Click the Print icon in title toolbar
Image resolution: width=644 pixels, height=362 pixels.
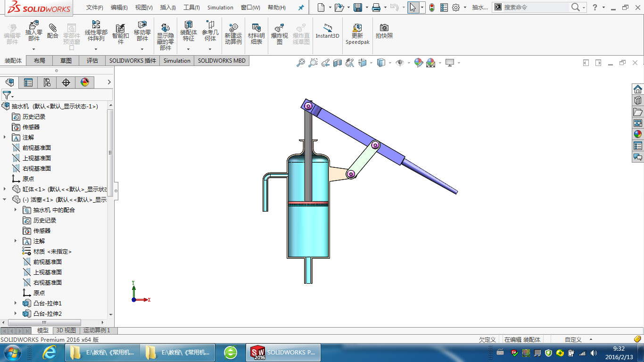tap(376, 8)
